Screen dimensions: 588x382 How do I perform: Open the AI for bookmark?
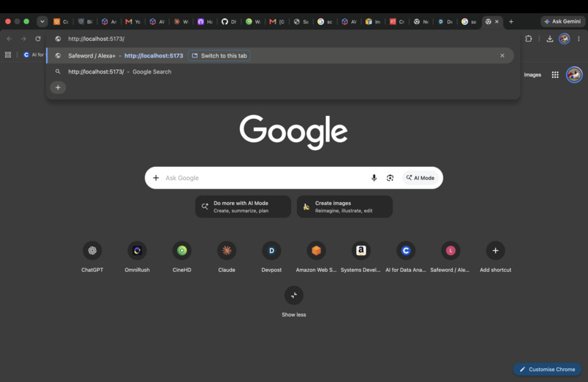click(34, 55)
